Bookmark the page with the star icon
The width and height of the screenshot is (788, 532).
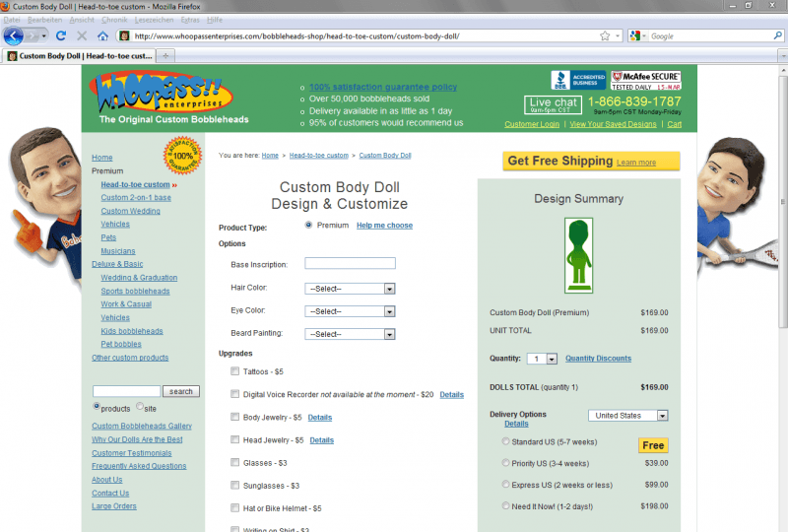[x=605, y=36]
